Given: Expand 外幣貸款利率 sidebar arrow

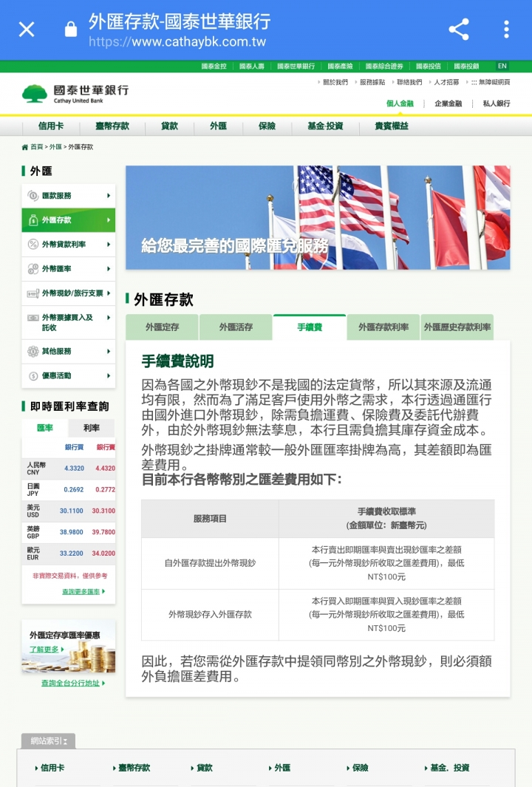Looking at the screenshot, I should [109, 245].
